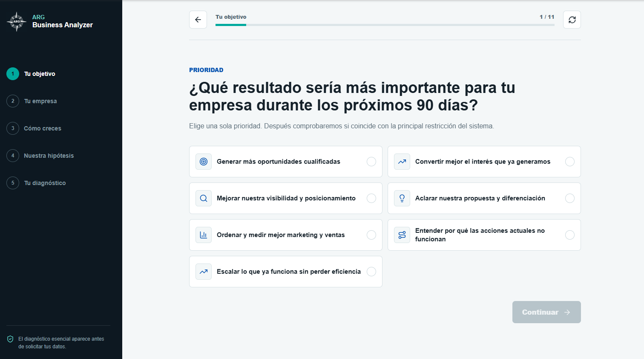Click bar chart icon on Ordenar y medir
644x359 pixels.
point(204,235)
